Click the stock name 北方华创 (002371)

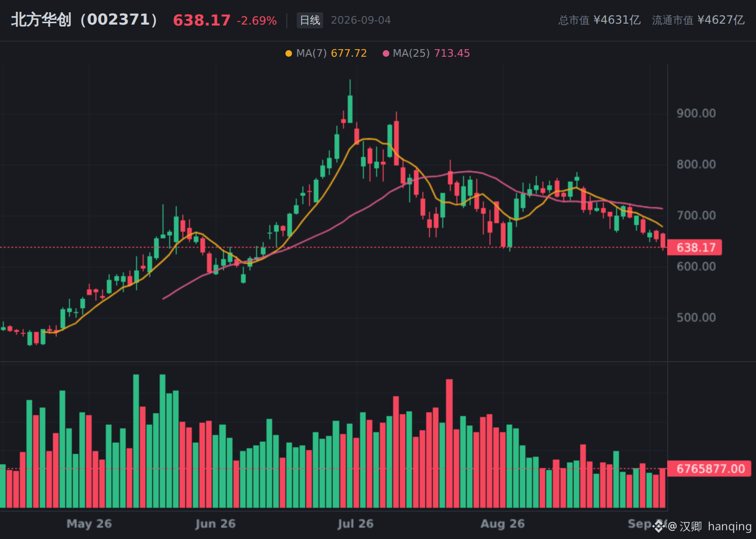click(84, 20)
